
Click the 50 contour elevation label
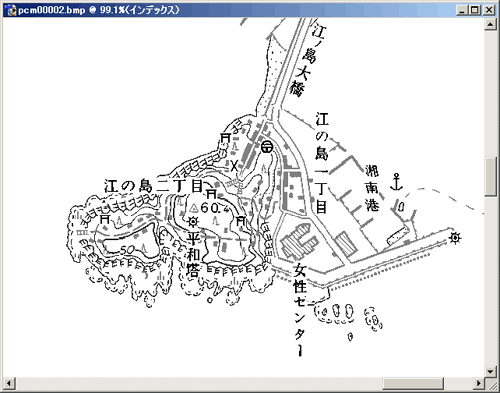tap(127, 250)
